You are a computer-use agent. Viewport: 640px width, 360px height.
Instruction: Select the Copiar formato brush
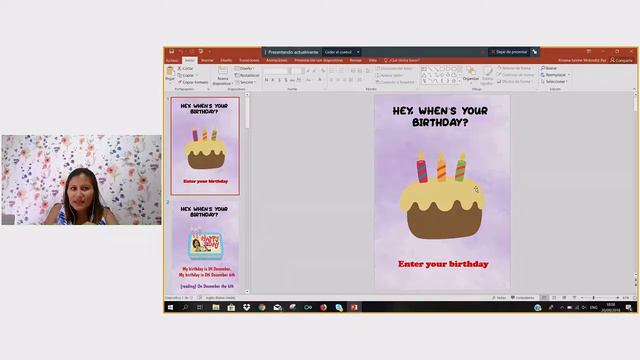point(193,82)
